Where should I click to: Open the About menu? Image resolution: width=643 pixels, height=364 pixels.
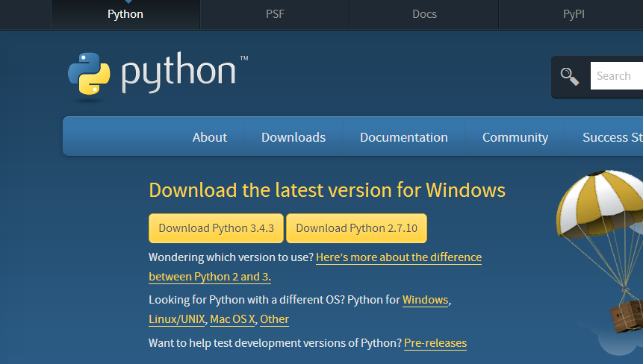click(x=210, y=137)
